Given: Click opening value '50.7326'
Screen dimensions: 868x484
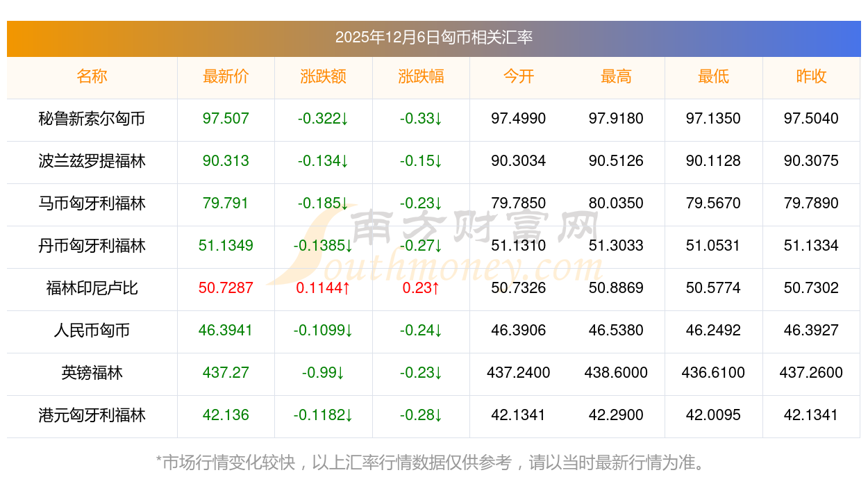Looking at the screenshot, I should (519, 288).
